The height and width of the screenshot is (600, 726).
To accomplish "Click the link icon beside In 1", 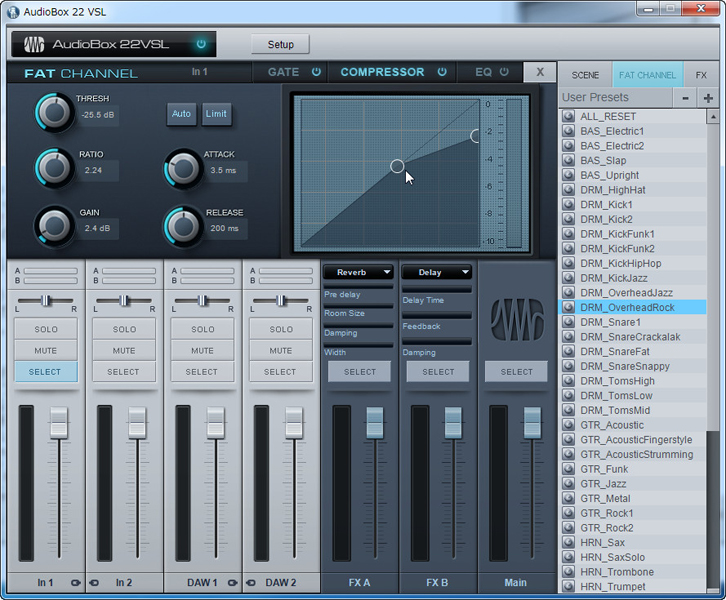I will point(75,583).
